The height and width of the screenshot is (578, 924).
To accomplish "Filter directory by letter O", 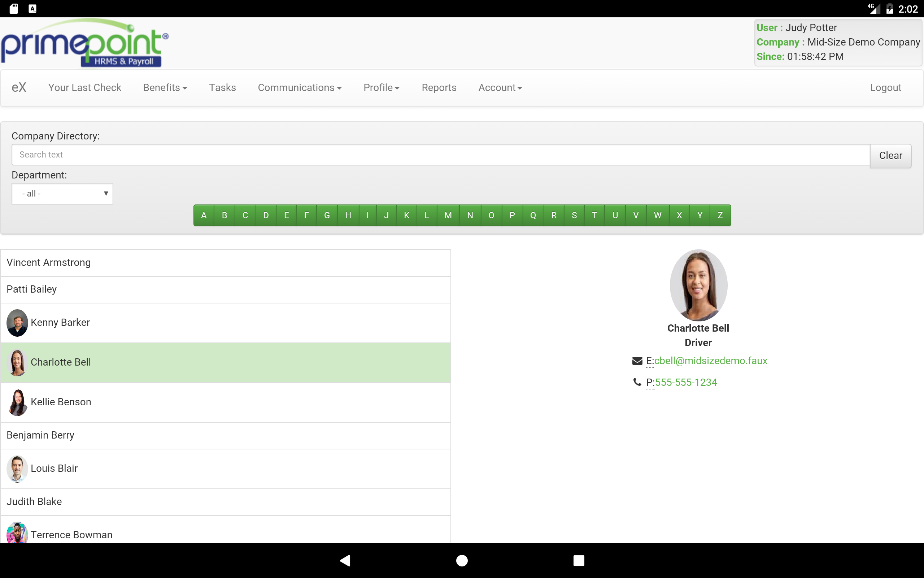I will (491, 215).
